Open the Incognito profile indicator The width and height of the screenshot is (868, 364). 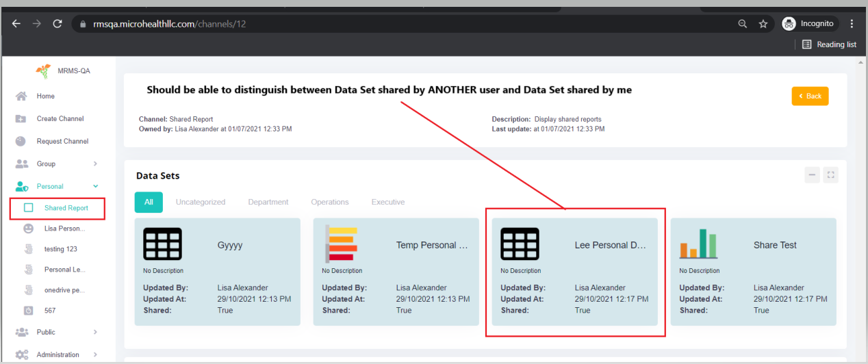[809, 23]
